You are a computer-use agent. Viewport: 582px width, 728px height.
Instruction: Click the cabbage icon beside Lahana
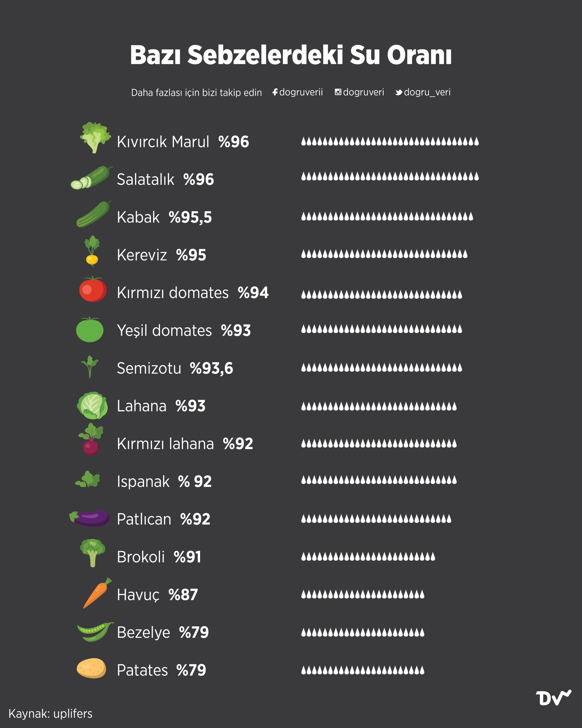[x=92, y=406]
